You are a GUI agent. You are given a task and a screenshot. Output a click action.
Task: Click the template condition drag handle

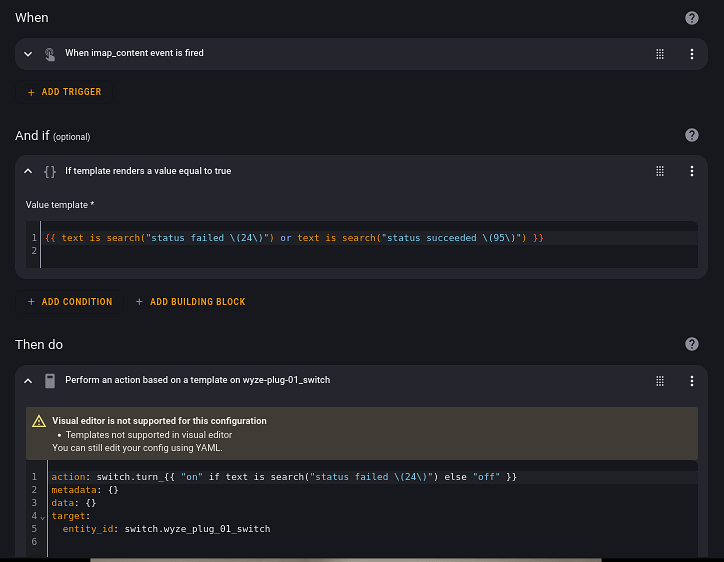[x=660, y=171]
